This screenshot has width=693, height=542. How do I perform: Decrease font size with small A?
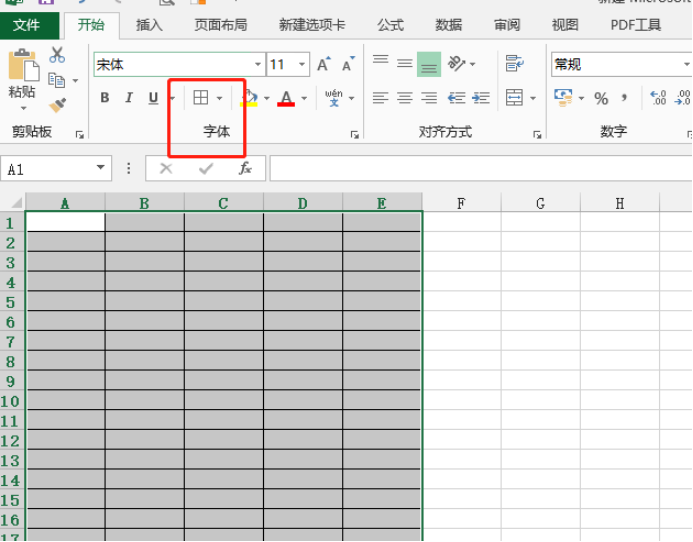coord(348,65)
